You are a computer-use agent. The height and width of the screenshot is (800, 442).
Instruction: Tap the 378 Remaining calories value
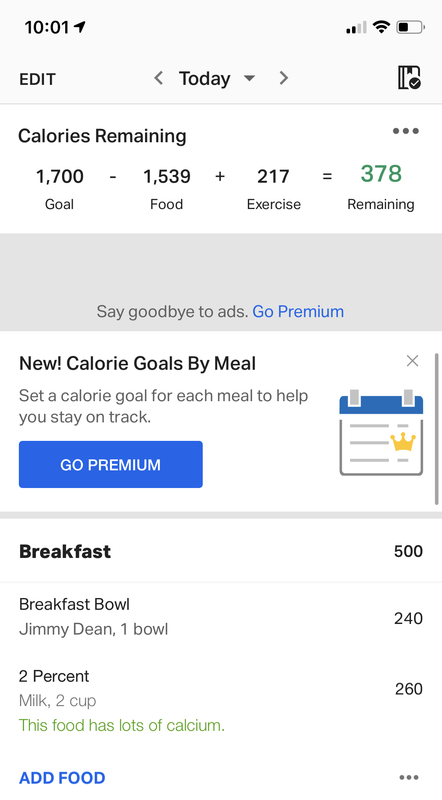381,174
